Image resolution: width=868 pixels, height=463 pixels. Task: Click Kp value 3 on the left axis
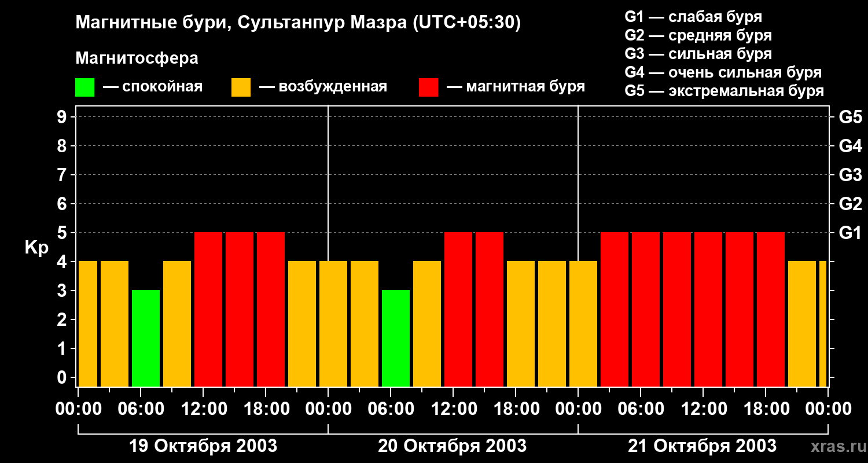tap(63, 291)
